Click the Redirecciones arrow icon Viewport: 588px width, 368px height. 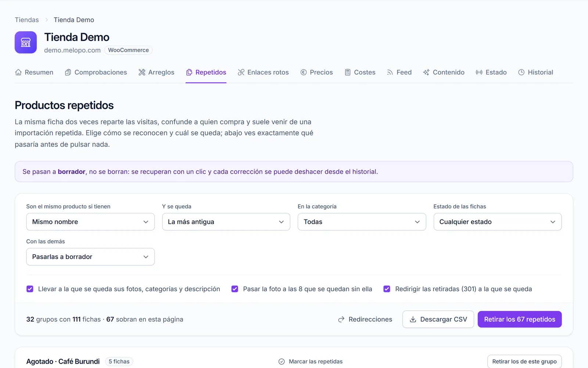pos(341,319)
